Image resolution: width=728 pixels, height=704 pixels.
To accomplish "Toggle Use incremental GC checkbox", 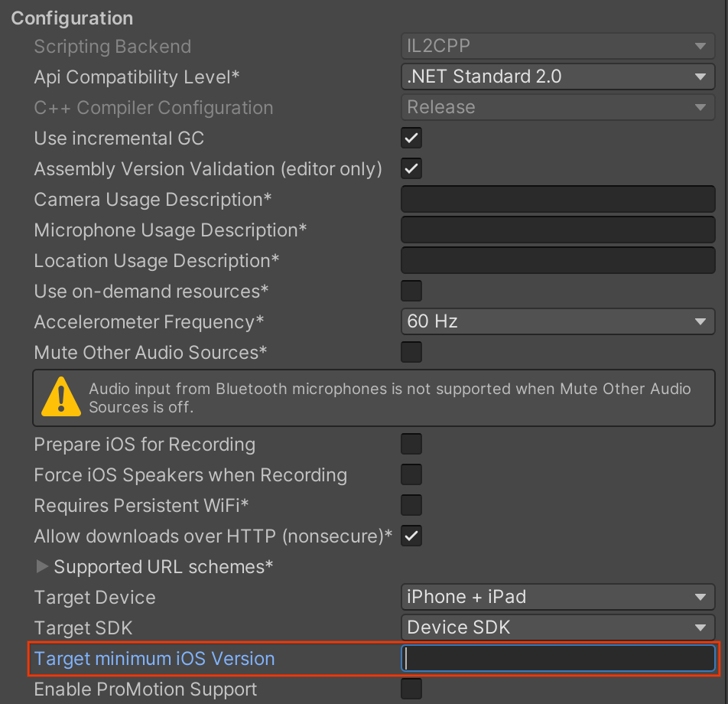I will pyautogui.click(x=411, y=139).
